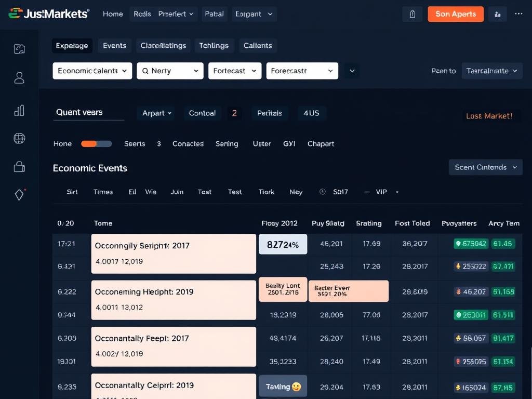Screen dimensions: 532x399
Task: Open the Economic calents dropdown
Action: point(92,71)
